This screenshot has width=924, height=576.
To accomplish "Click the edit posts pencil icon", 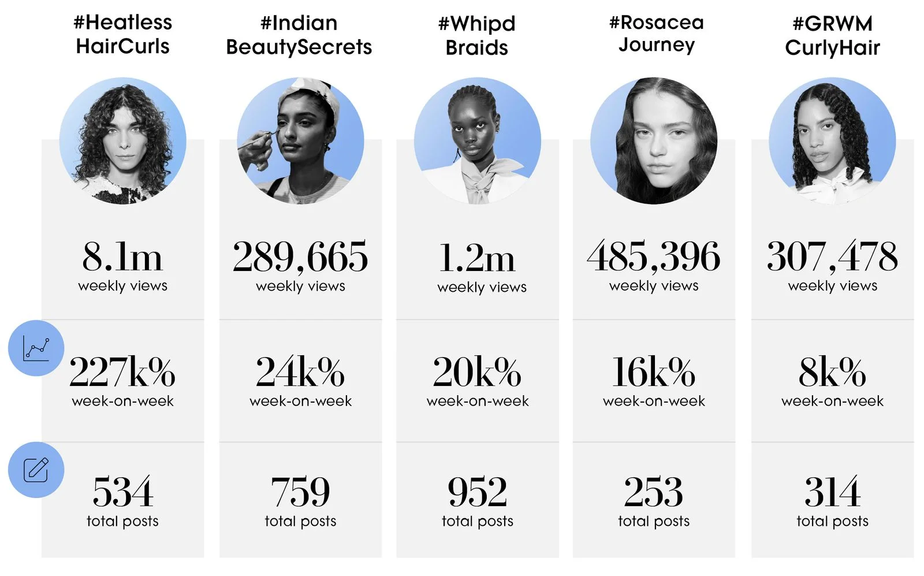I will (x=36, y=470).
